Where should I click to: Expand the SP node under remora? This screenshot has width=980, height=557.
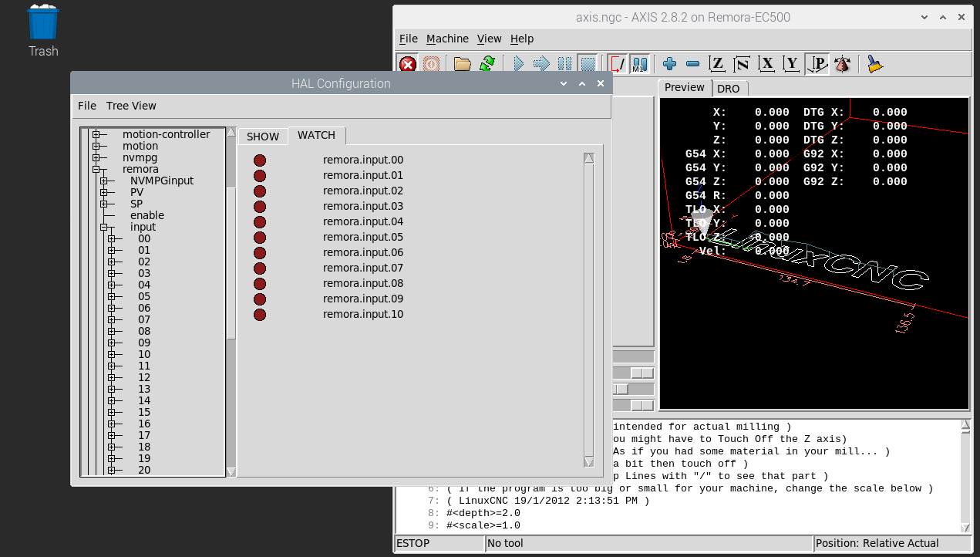(x=104, y=204)
